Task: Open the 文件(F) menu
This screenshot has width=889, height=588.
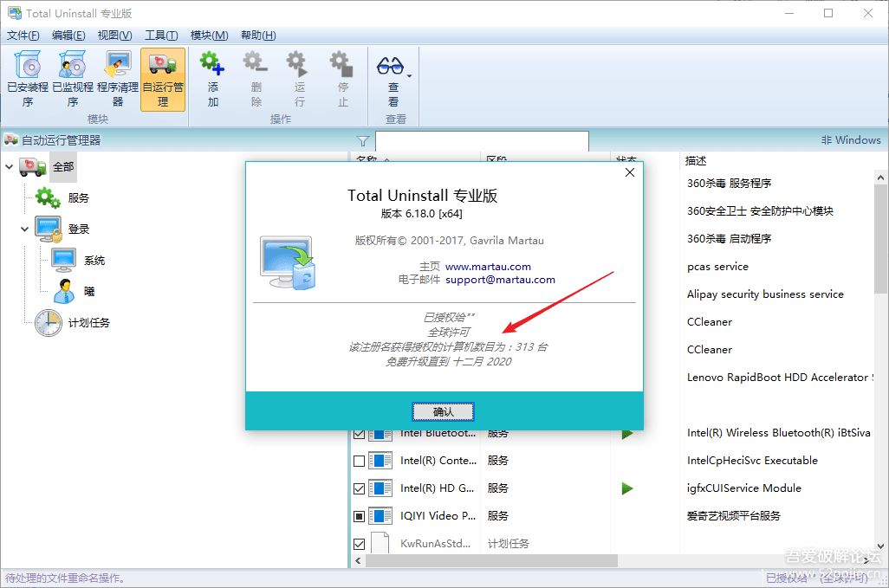Action: [x=23, y=36]
